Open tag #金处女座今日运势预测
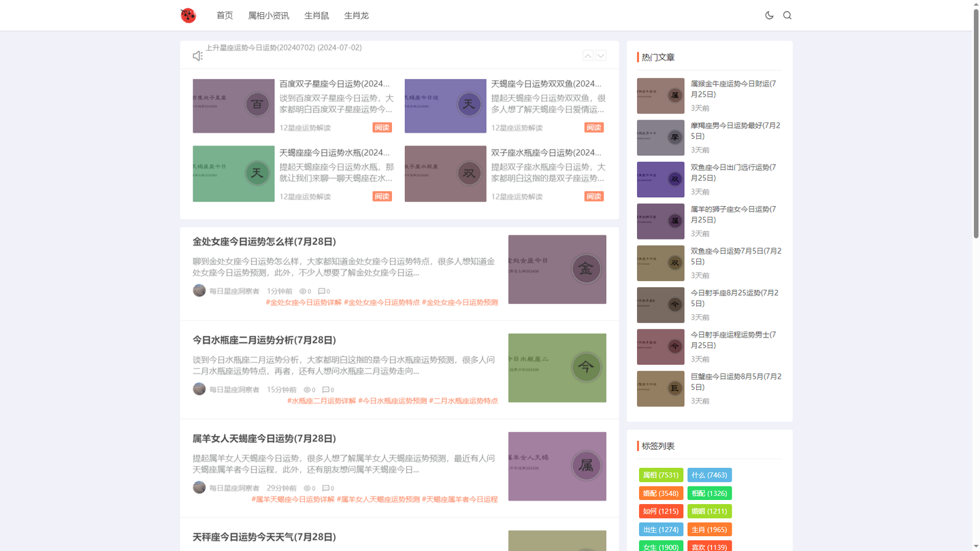The height and width of the screenshot is (551, 980). tap(460, 303)
